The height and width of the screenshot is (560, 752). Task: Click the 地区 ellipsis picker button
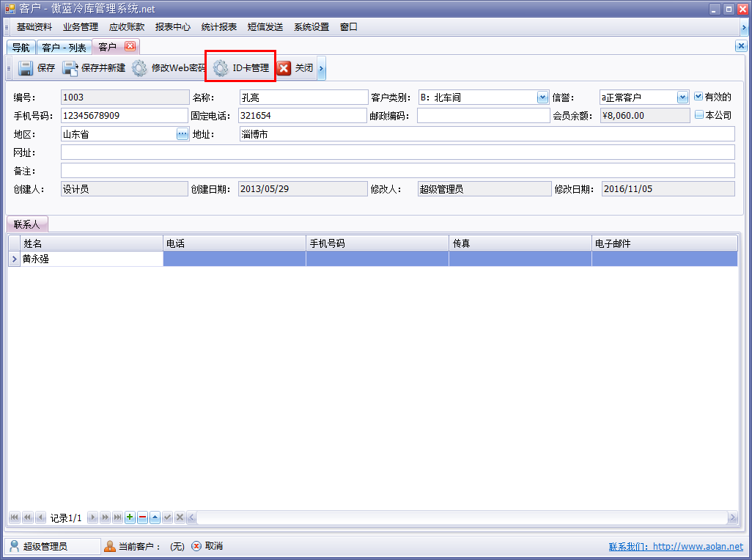point(183,134)
